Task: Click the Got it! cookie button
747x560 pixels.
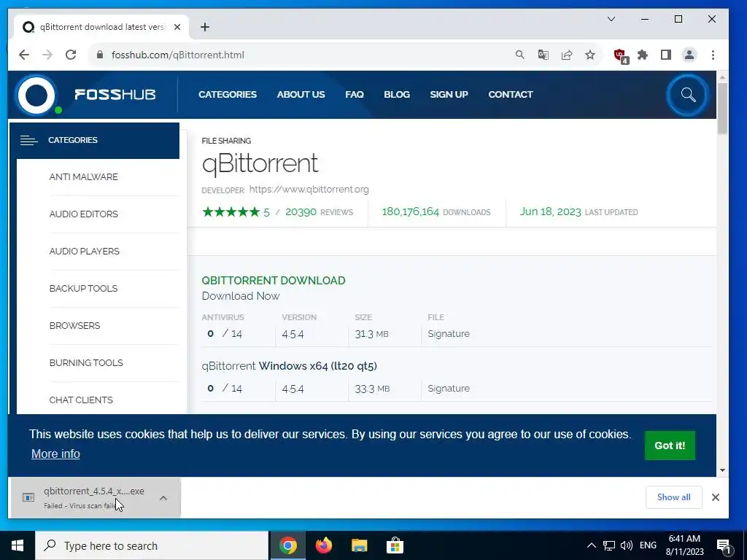Action: tap(670, 446)
